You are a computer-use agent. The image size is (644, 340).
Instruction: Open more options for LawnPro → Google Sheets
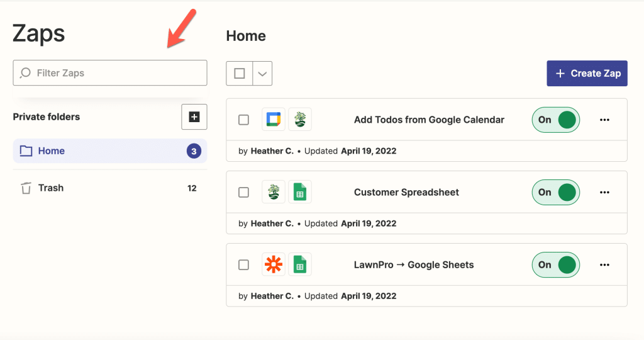coord(604,265)
